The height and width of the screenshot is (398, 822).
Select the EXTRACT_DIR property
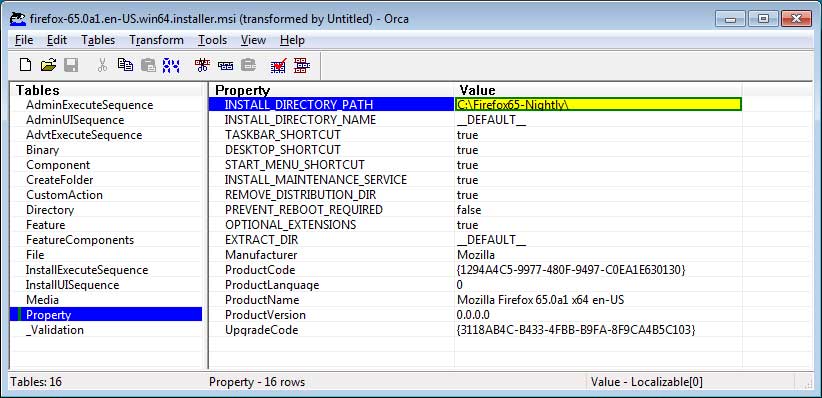point(261,240)
